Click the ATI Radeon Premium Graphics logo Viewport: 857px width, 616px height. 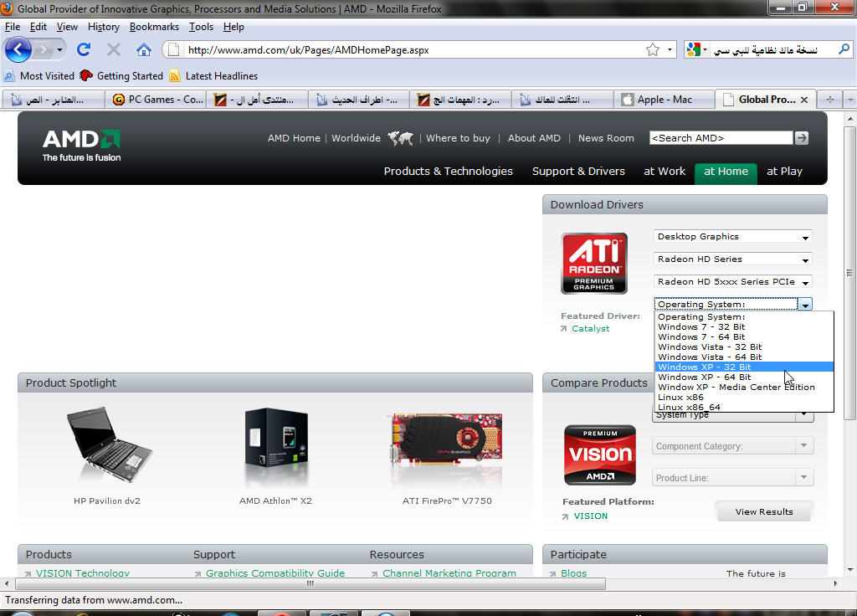pyautogui.click(x=594, y=264)
